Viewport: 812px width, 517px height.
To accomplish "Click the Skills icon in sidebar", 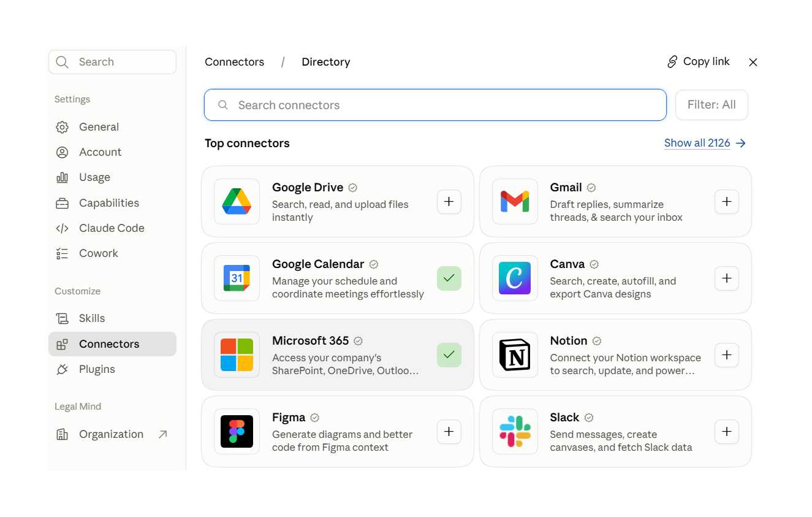I will 62,318.
